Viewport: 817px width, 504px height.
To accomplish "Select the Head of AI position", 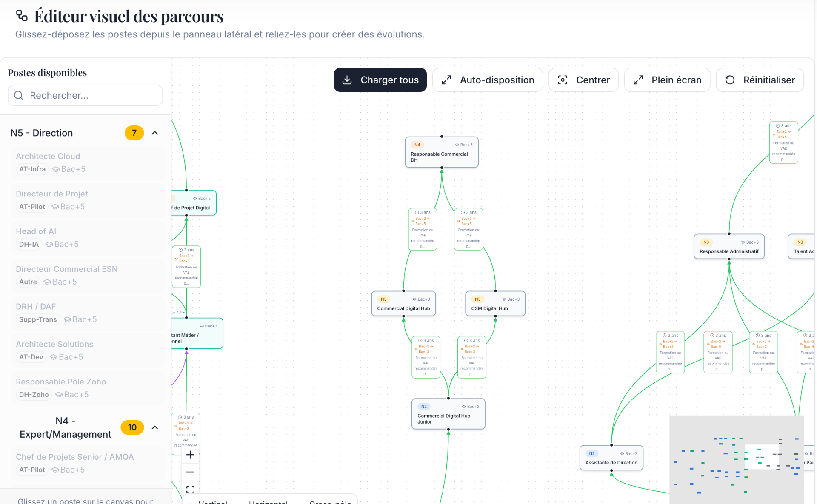I will pos(89,238).
